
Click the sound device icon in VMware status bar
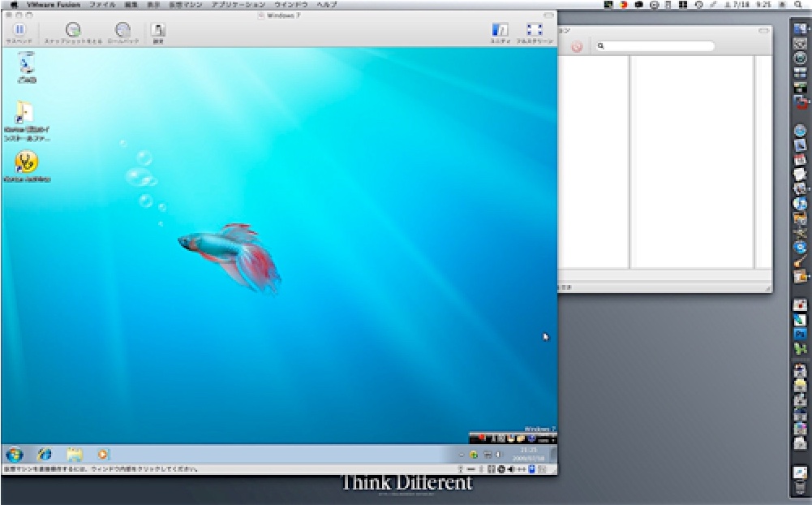pyautogui.click(x=510, y=469)
